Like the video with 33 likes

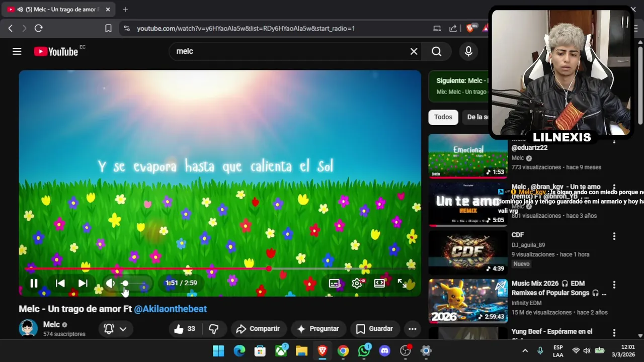(185, 329)
